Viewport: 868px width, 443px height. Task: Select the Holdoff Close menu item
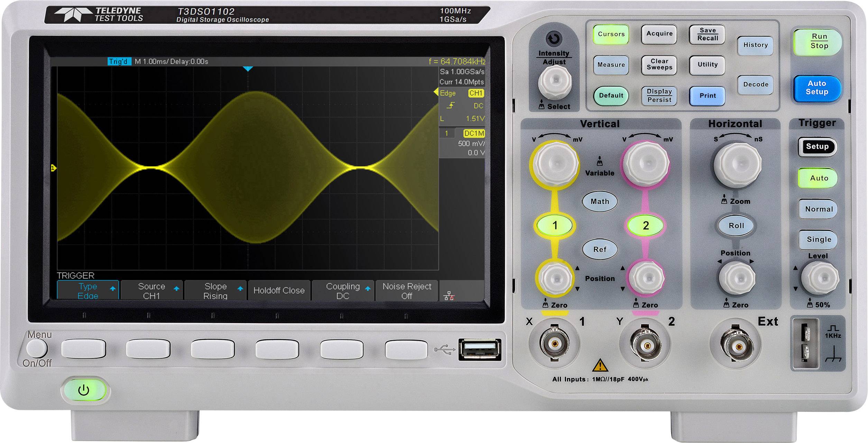tap(279, 291)
